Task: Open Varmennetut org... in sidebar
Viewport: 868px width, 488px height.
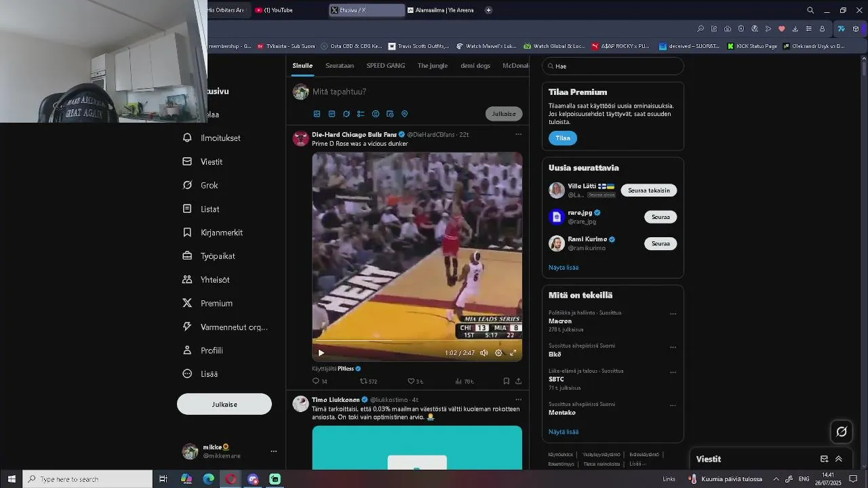Action: [226, 327]
